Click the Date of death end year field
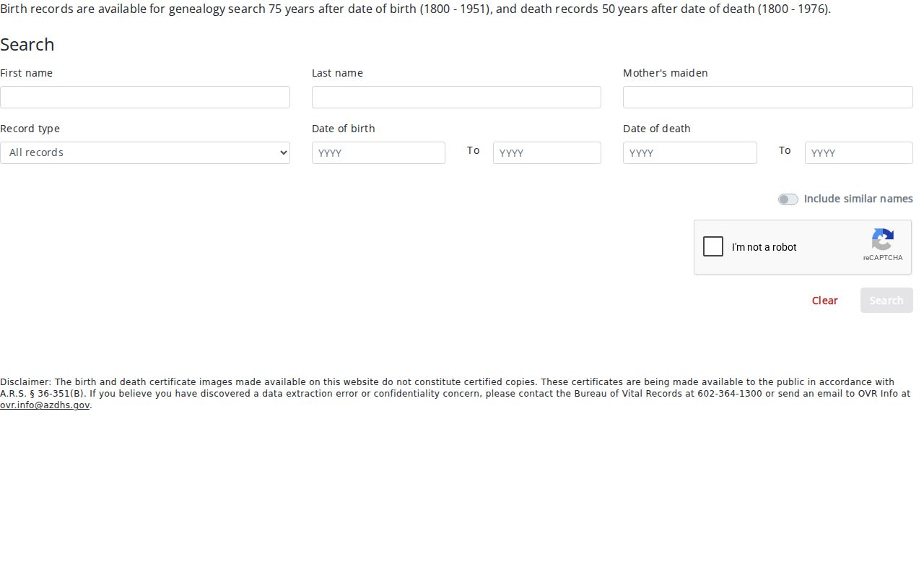 [859, 152]
